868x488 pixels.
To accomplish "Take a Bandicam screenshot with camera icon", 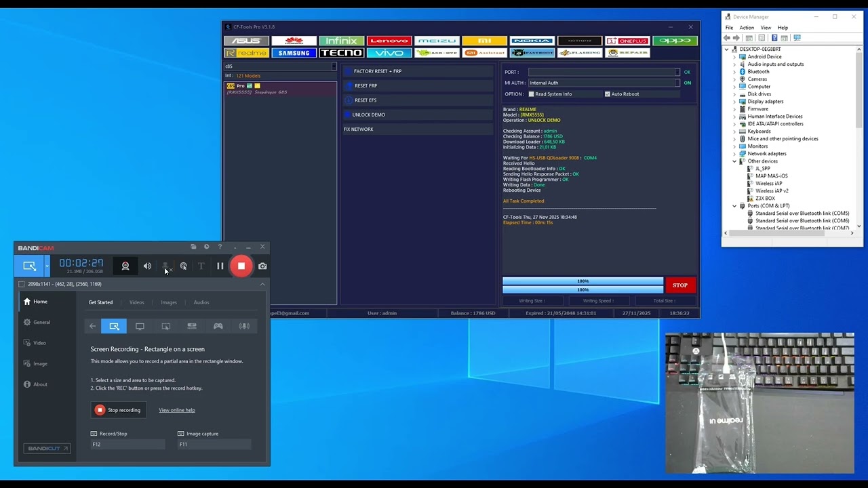I will tap(262, 266).
